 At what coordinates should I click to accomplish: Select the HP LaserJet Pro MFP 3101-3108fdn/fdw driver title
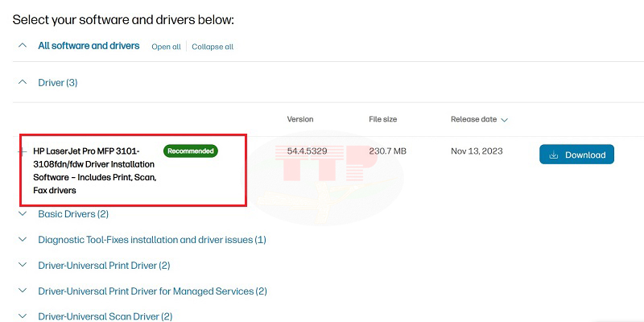pos(95,171)
